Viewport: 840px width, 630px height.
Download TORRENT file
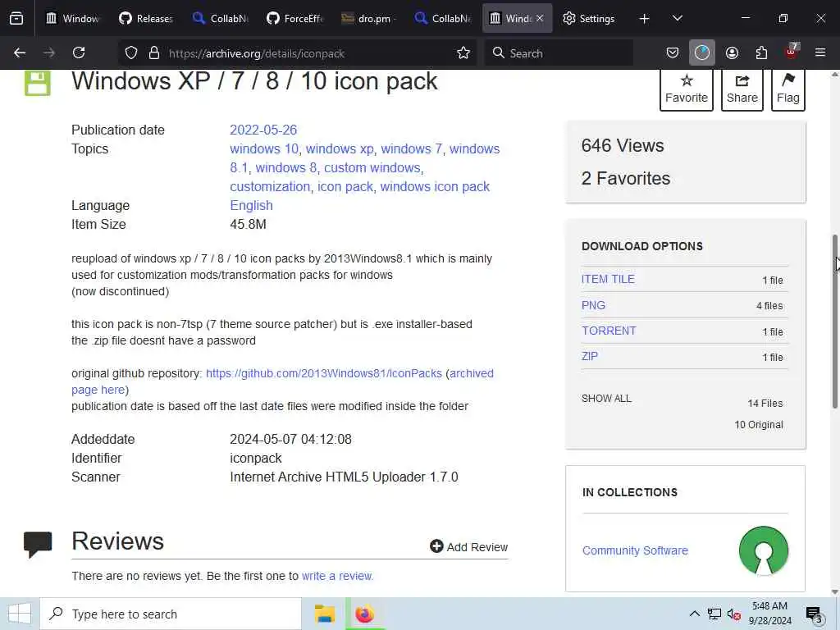pyautogui.click(x=609, y=331)
